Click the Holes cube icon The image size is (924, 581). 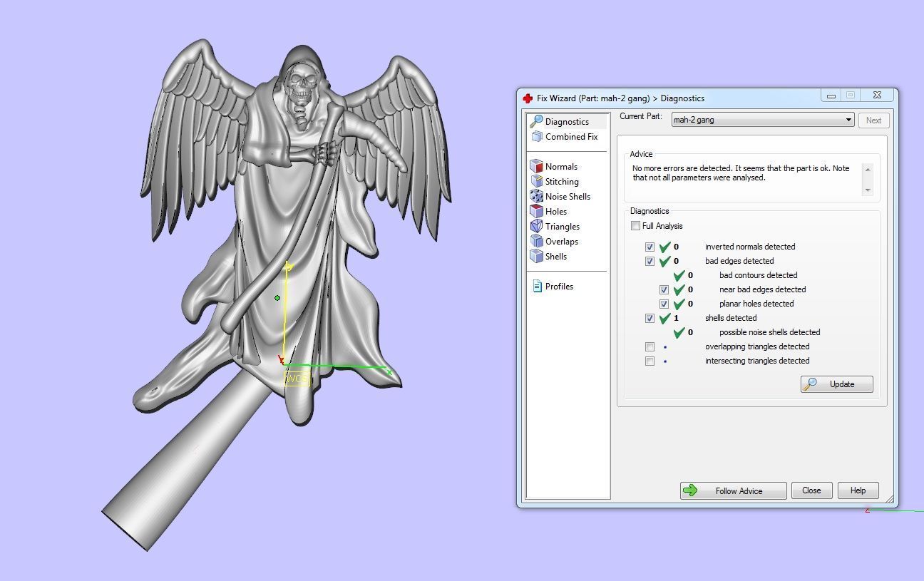click(536, 211)
